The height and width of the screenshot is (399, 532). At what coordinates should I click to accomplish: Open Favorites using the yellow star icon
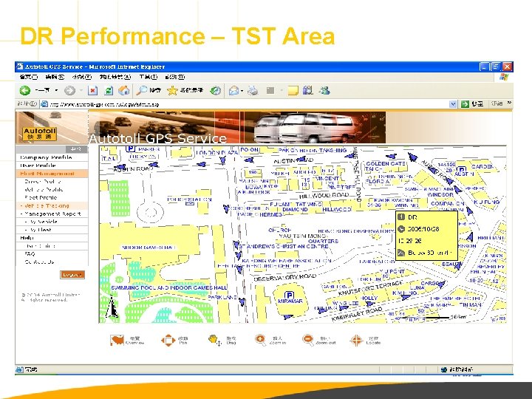[172, 91]
